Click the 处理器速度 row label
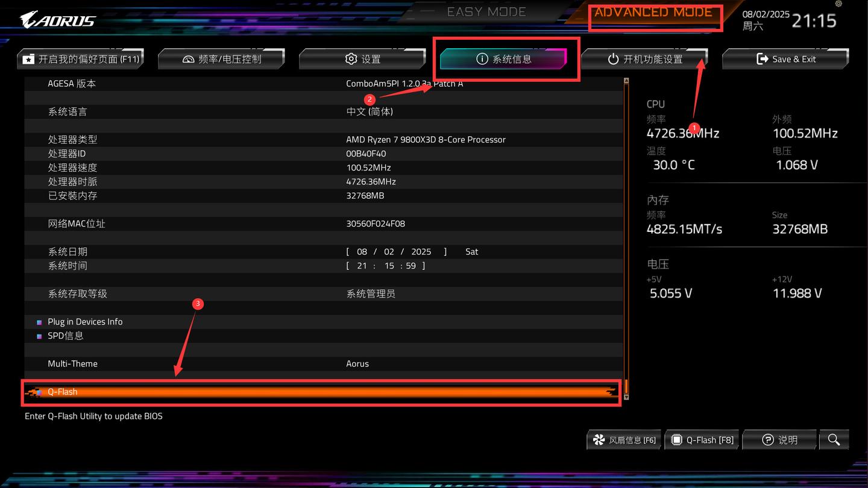The image size is (868, 488). point(72,167)
